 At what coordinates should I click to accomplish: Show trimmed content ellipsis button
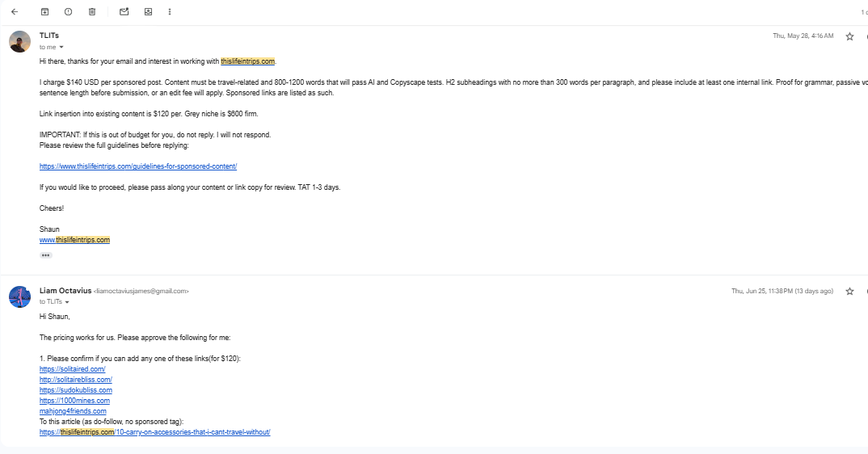pyautogui.click(x=45, y=255)
